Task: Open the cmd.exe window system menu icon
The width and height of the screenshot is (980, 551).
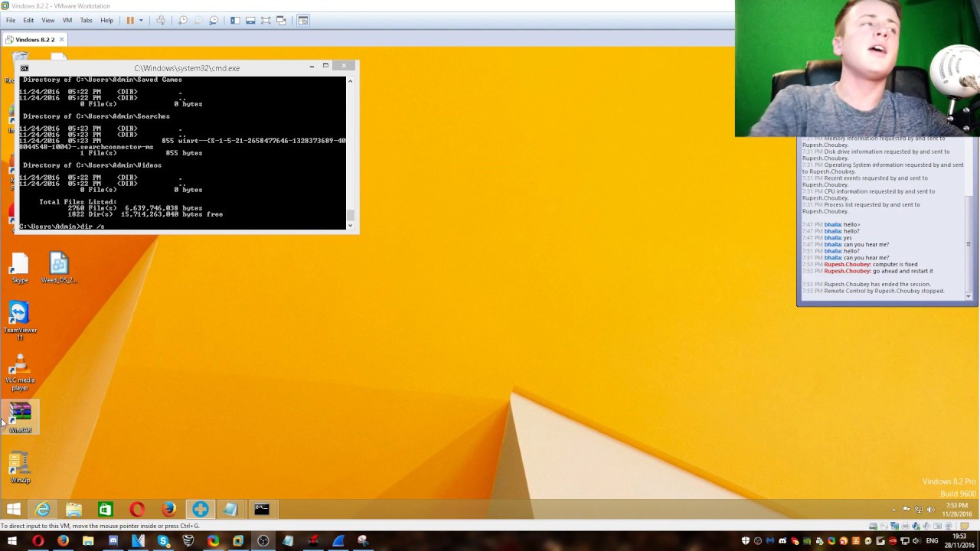Action: pos(24,68)
